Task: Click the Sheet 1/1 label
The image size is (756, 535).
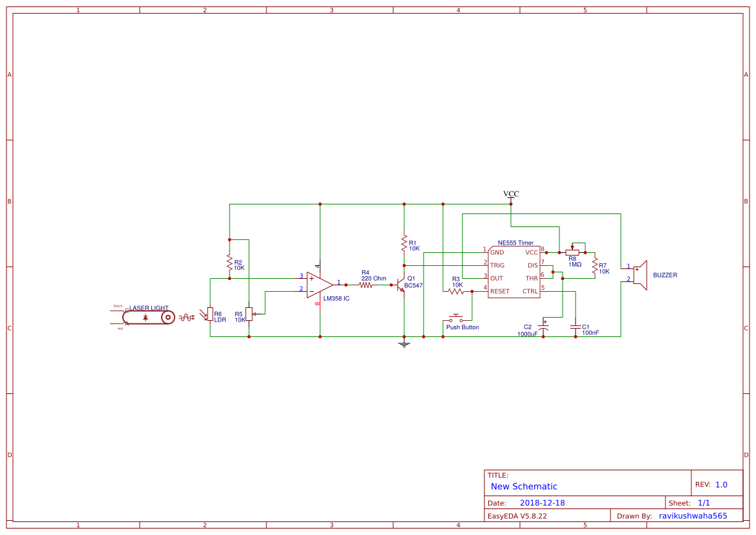Action: tap(690, 502)
